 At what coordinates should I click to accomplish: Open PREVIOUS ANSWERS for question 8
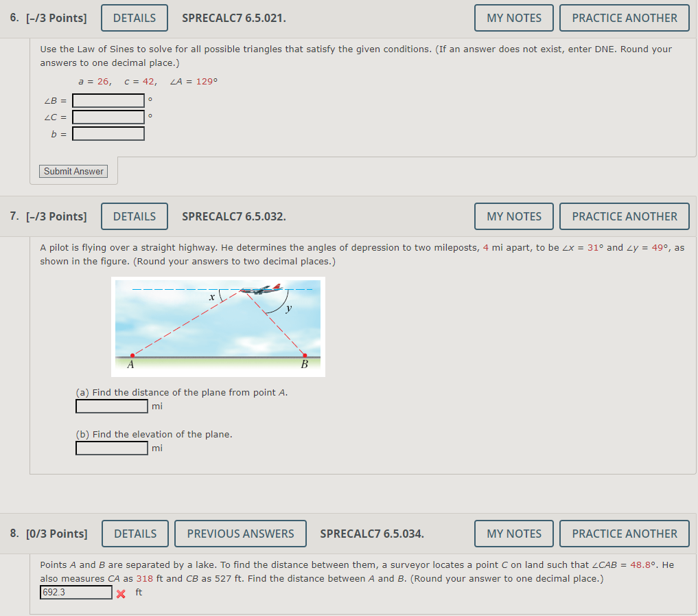pos(240,534)
